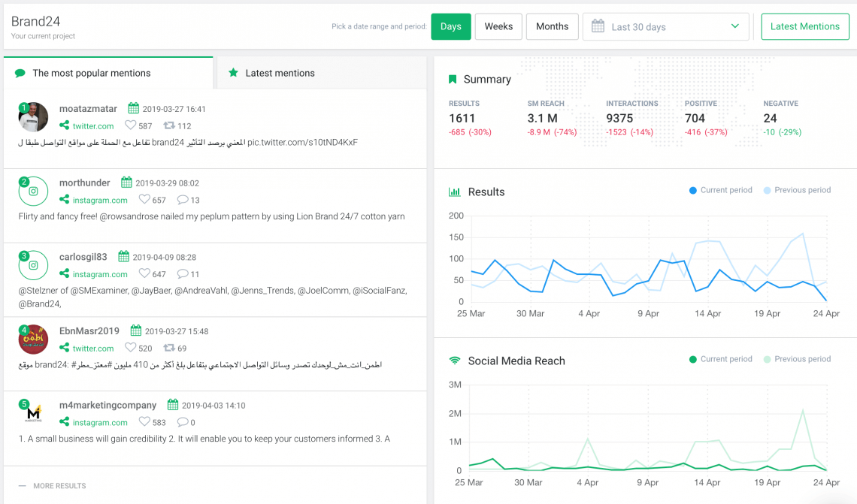Click share icon next to moatazmatar twitter.com
The height and width of the screenshot is (504, 857).
click(65, 125)
